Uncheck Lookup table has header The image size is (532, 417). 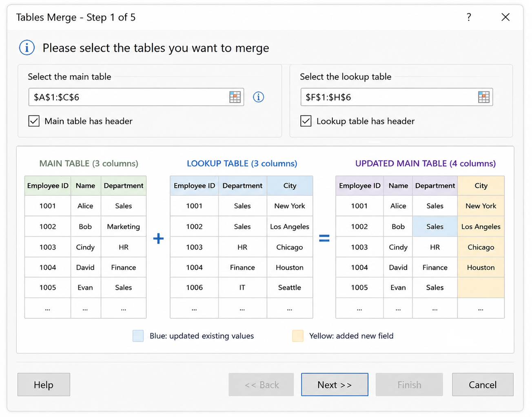tap(306, 121)
